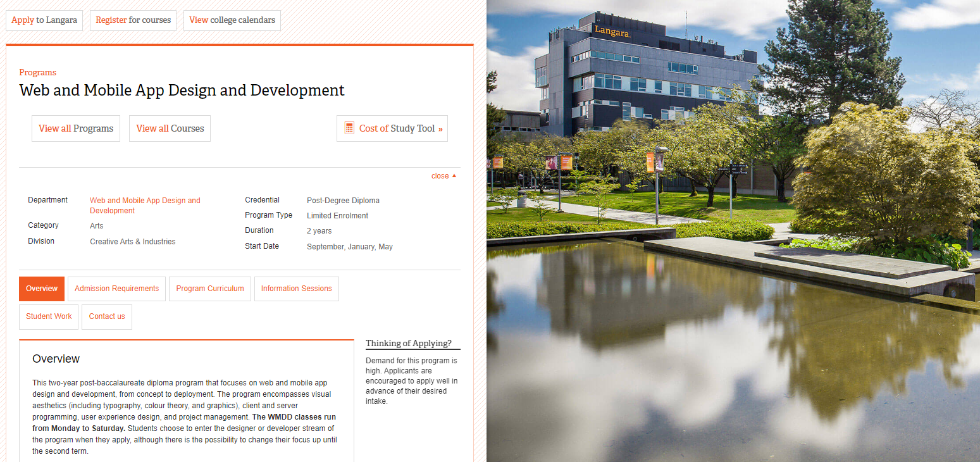This screenshot has height=462, width=980.
Task: Click the Arts category value
Action: [x=96, y=226]
